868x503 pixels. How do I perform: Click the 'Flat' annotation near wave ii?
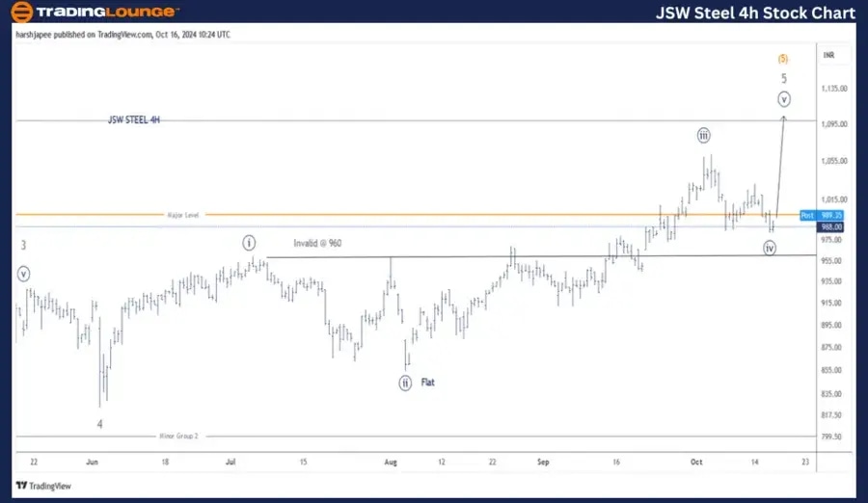[428, 383]
